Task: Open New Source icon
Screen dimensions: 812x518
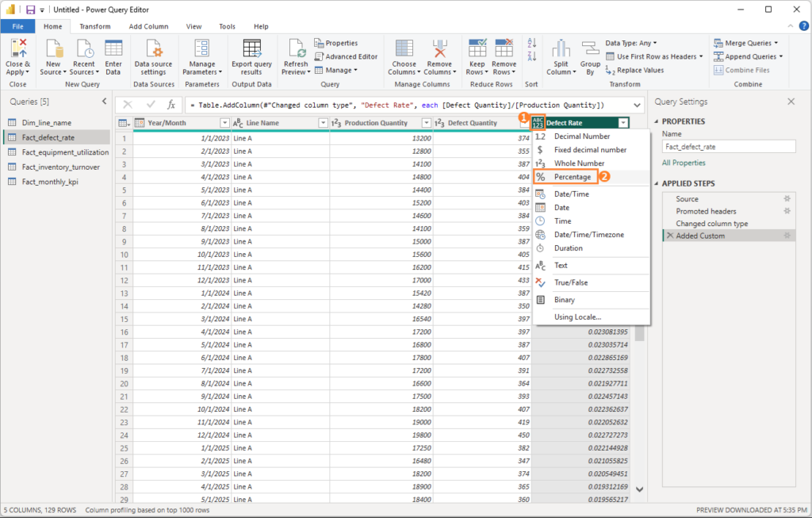Action: [x=53, y=48]
